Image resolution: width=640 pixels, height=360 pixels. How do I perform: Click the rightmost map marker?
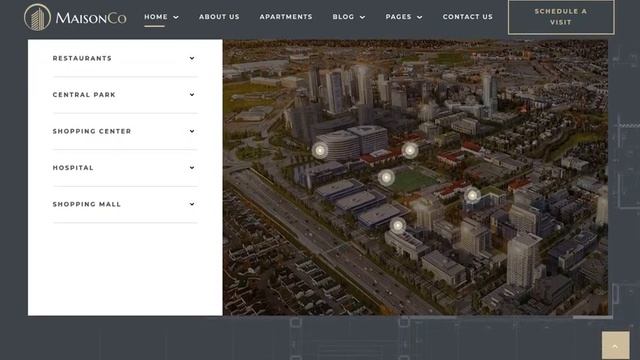(x=472, y=196)
